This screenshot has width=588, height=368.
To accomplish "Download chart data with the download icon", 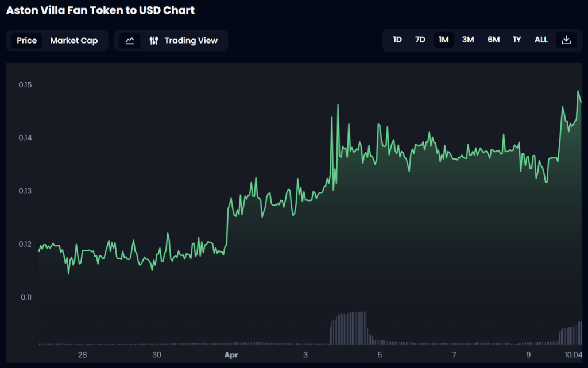I will tap(566, 40).
